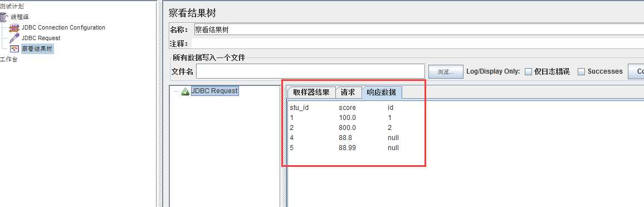Click into the 注释 input field

(418, 43)
